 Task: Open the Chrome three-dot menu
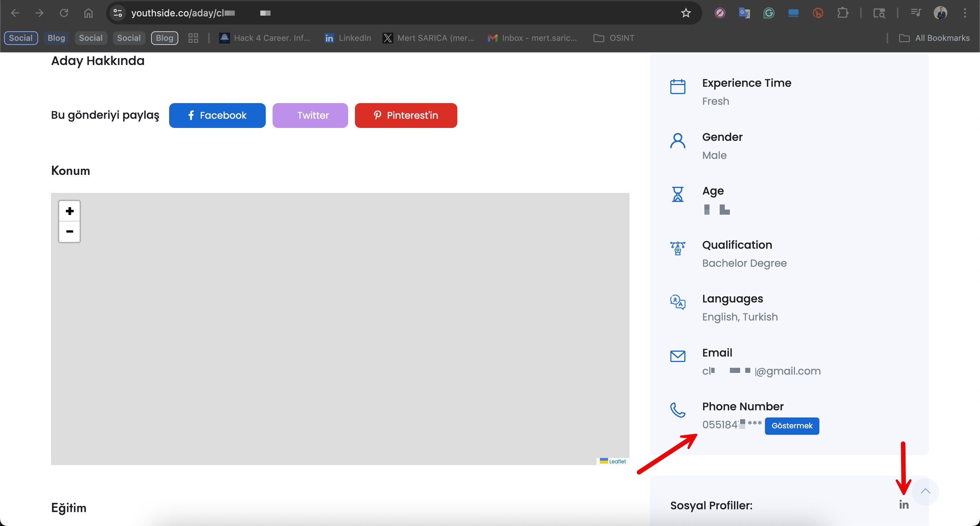pyautogui.click(x=965, y=13)
